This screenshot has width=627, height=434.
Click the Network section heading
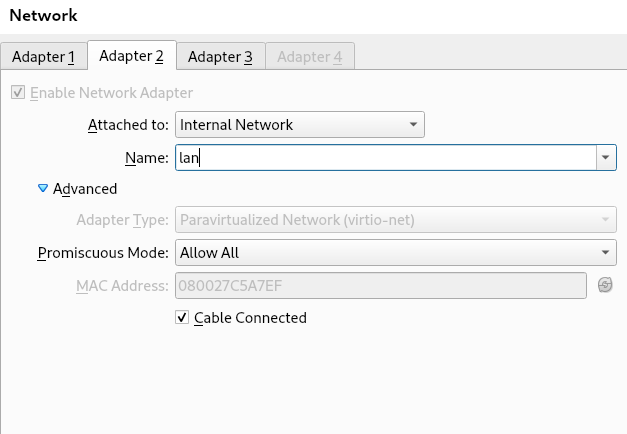coord(43,16)
